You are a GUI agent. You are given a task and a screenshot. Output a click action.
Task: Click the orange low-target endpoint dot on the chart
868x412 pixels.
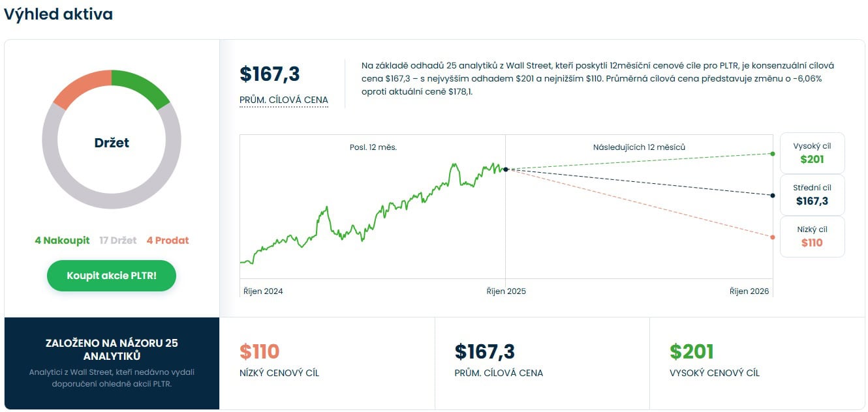tap(773, 237)
